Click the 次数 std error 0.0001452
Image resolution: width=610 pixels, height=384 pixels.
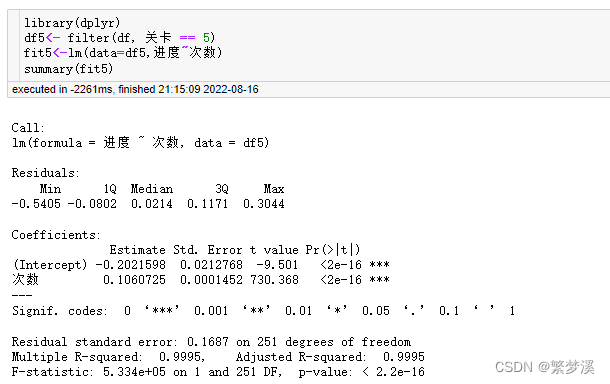tap(211, 280)
